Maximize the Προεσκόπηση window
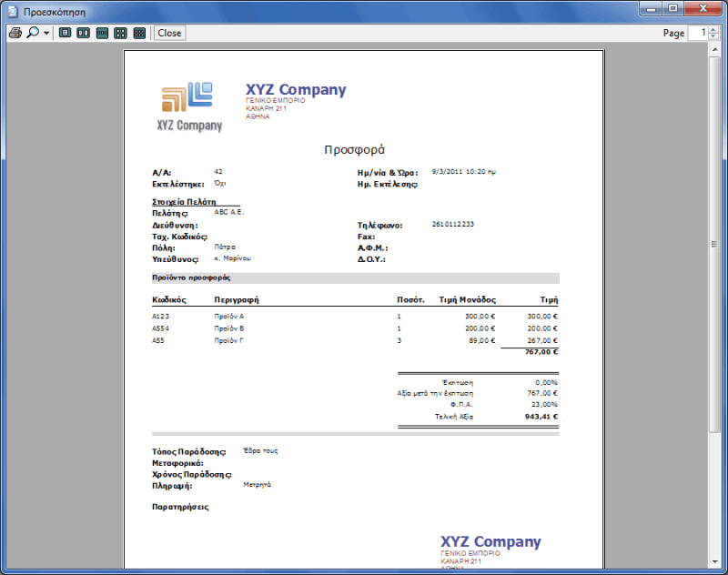728x575 pixels. (x=672, y=8)
